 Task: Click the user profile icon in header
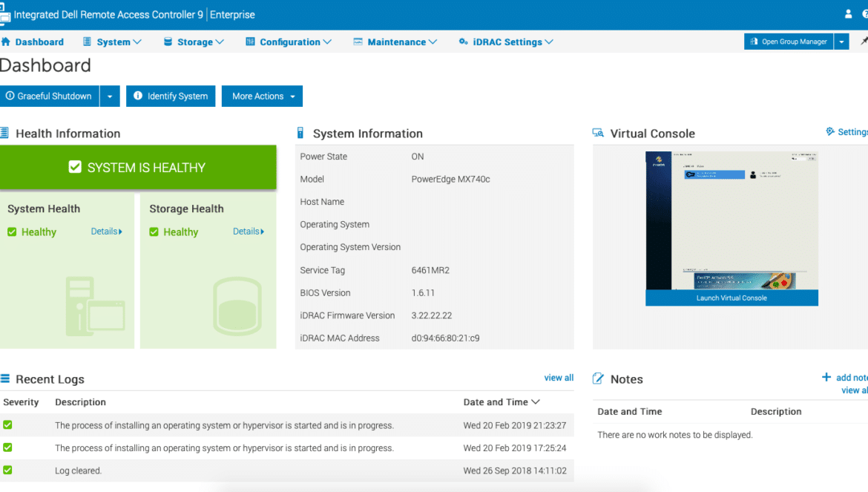pyautogui.click(x=848, y=14)
